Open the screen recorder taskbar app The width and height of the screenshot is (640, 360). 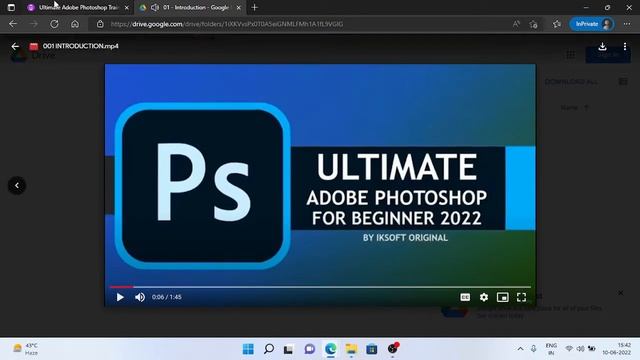[393, 348]
